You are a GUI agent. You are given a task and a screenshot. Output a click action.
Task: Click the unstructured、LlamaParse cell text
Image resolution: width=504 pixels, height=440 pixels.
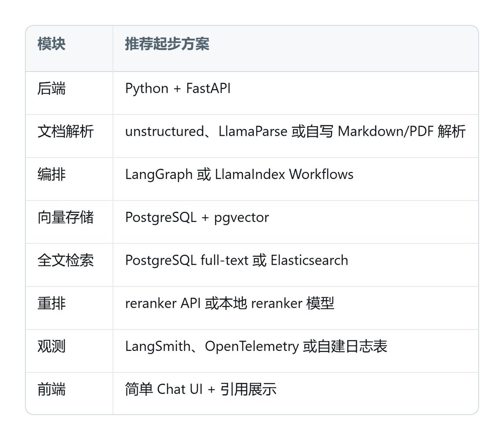pos(296,132)
